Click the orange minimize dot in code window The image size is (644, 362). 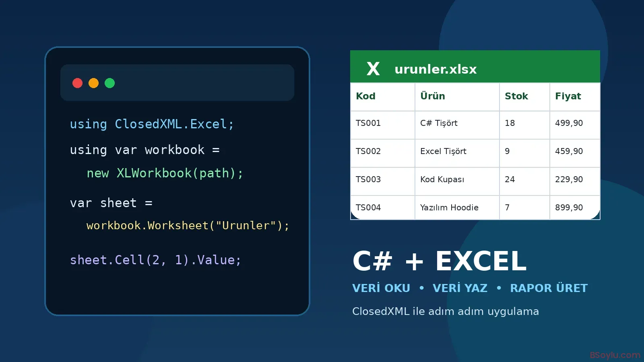pos(93,83)
